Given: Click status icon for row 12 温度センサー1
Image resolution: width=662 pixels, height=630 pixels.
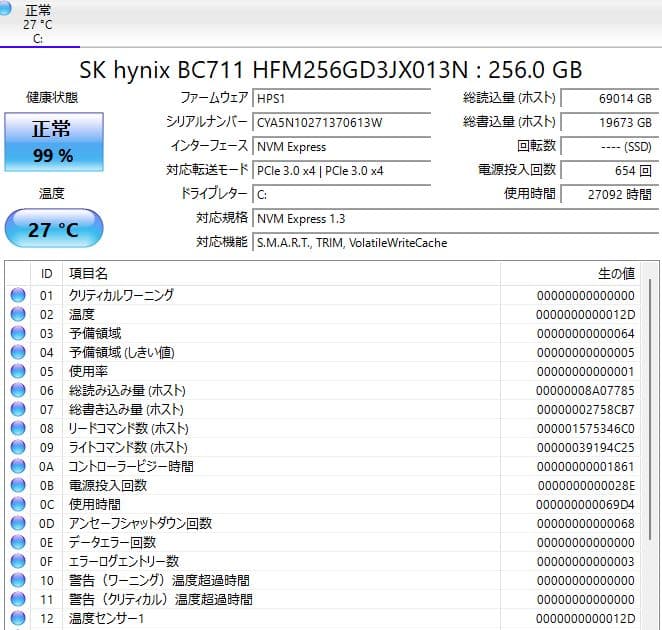Looking at the screenshot, I should (18, 618).
